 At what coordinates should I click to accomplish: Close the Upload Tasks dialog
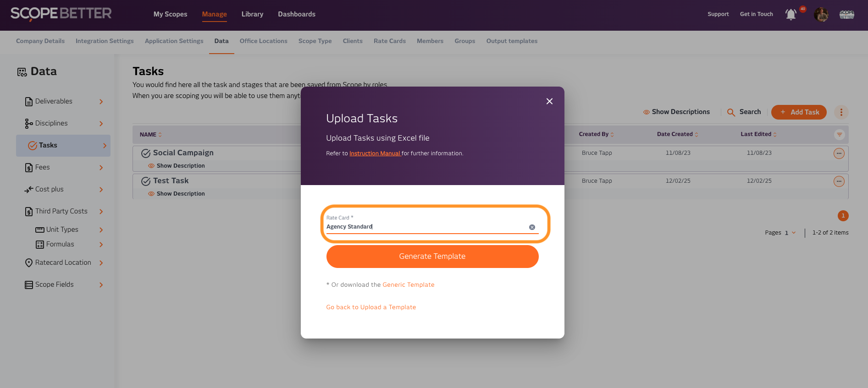(549, 101)
